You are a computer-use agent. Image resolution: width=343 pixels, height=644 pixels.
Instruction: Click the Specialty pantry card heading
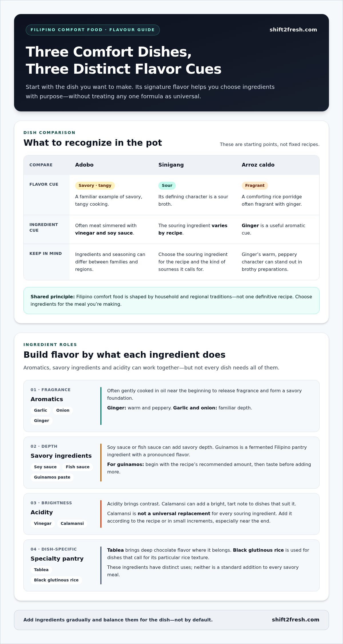point(57,559)
